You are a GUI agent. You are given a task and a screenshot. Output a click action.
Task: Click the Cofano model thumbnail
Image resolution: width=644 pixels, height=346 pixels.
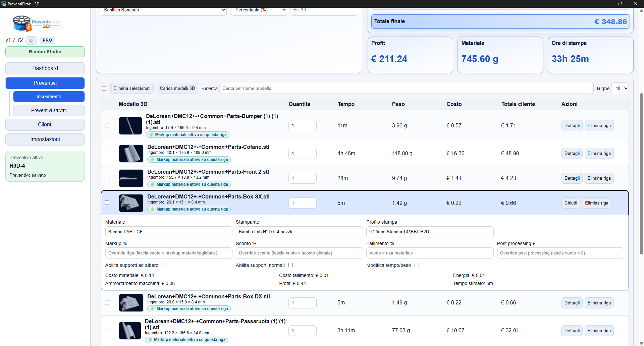(131, 154)
